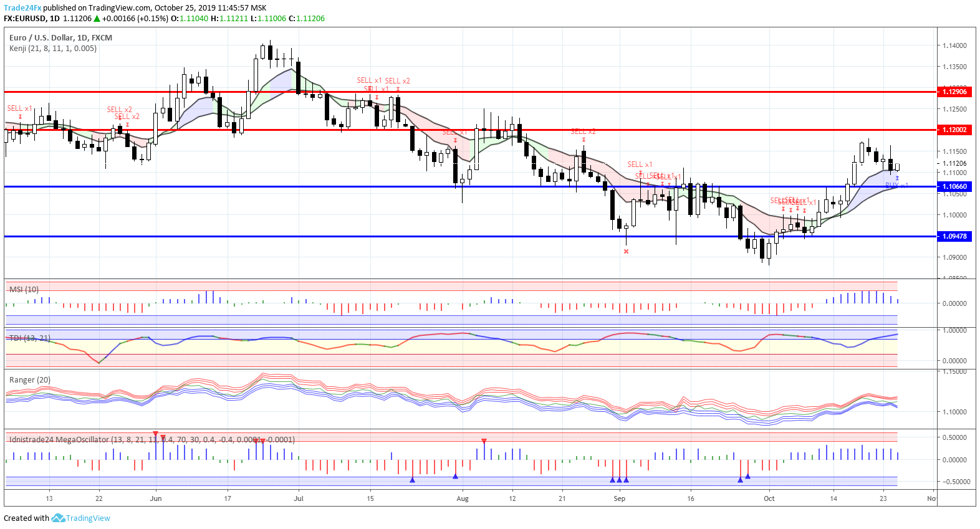Viewport: 980px width, 529px height.
Task: Select the 'MSI (10)' indicator label
Action: (24, 289)
